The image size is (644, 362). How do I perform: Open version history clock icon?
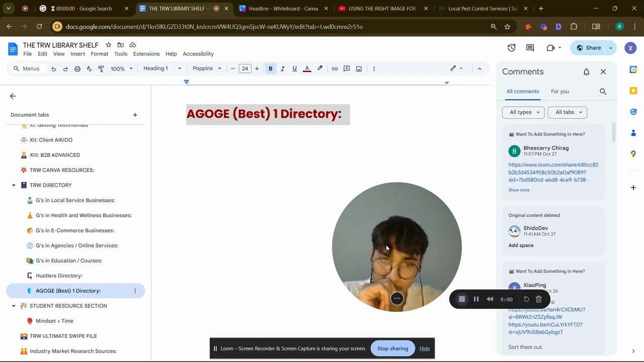click(512, 48)
